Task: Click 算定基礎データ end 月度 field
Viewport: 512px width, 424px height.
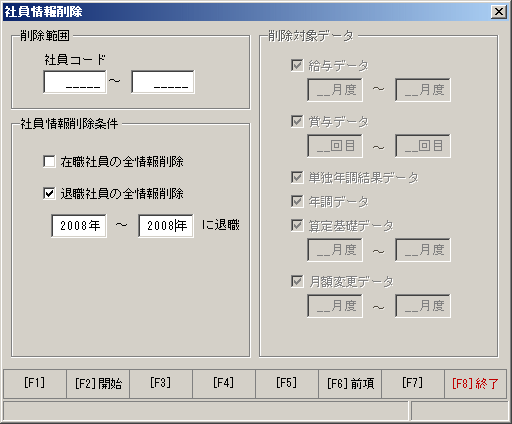Action: click(x=423, y=250)
